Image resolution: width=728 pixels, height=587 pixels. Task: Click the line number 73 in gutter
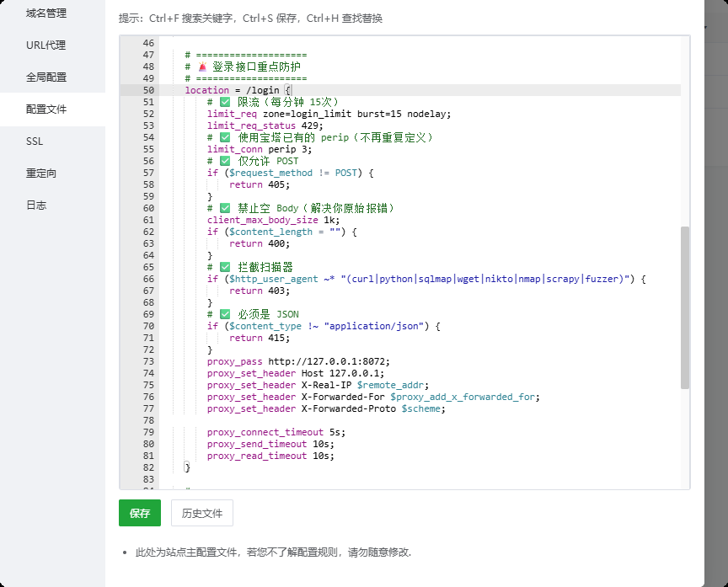point(148,361)
